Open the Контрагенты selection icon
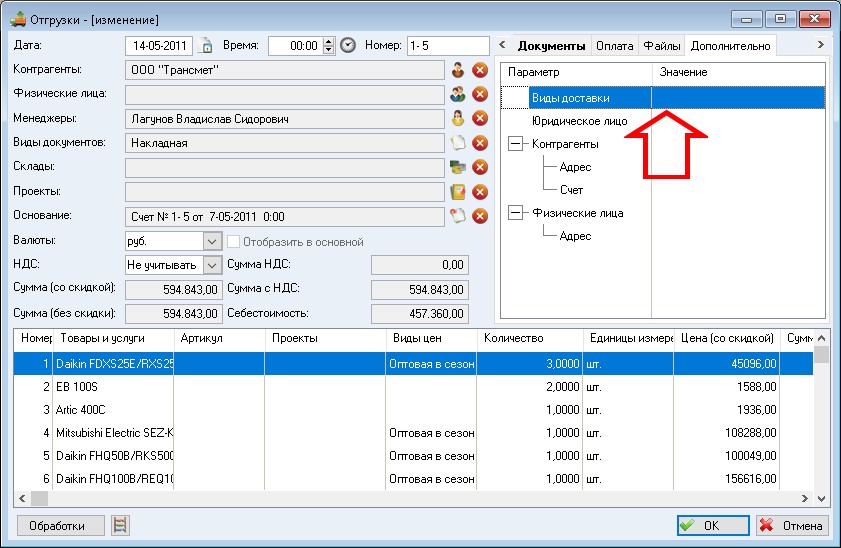This screenshot has width=841, height=548. [x=458, y=70]
